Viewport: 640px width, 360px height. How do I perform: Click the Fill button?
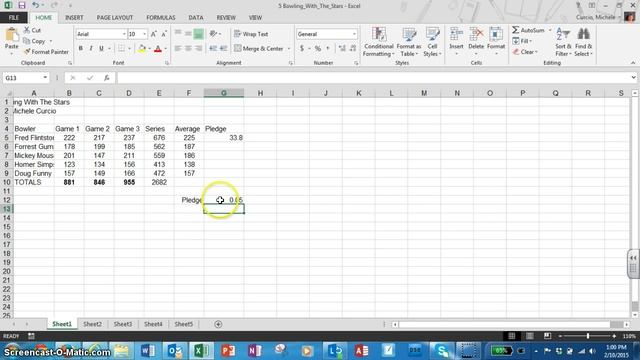tap(522, 41)
